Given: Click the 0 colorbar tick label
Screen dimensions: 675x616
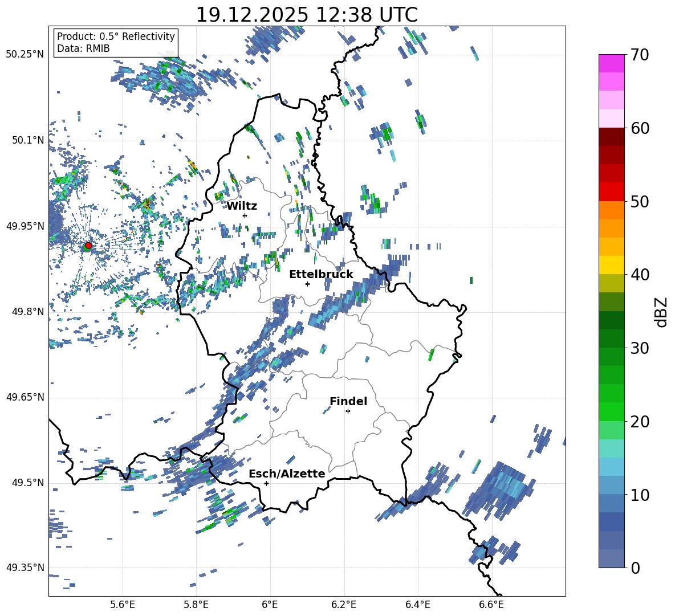Looking at the screenshot, I should click(636, 568).
